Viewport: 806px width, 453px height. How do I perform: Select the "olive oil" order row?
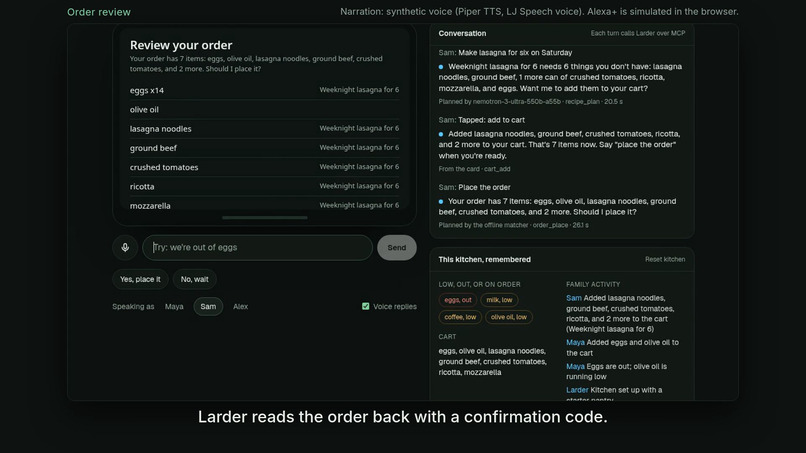click(x=264, y=110)
